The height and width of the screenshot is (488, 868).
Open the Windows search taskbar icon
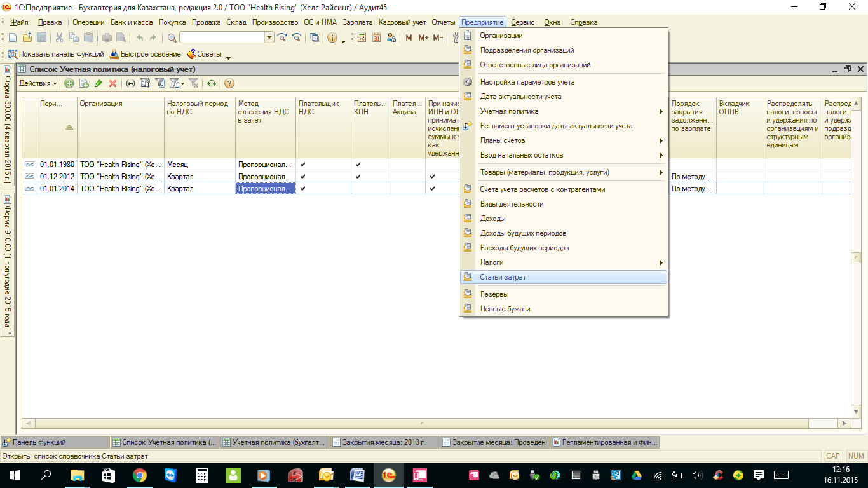[46, 475]
